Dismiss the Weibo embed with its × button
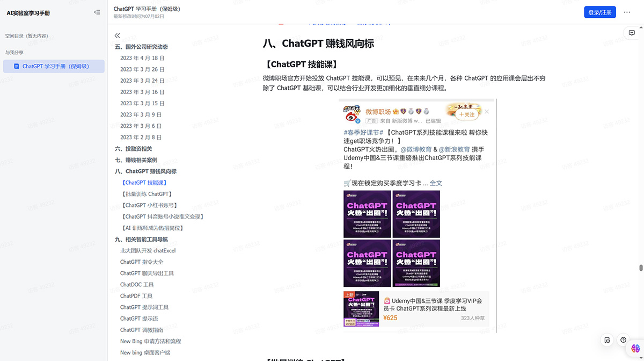644x361 pixels. pyautogui.click(x=487, y=111)
